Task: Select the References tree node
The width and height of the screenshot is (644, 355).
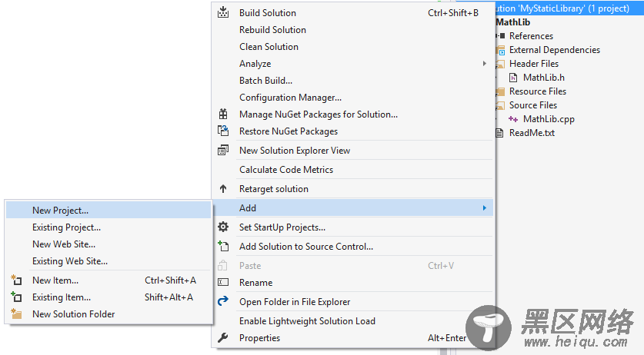Action: pos(531,36)
